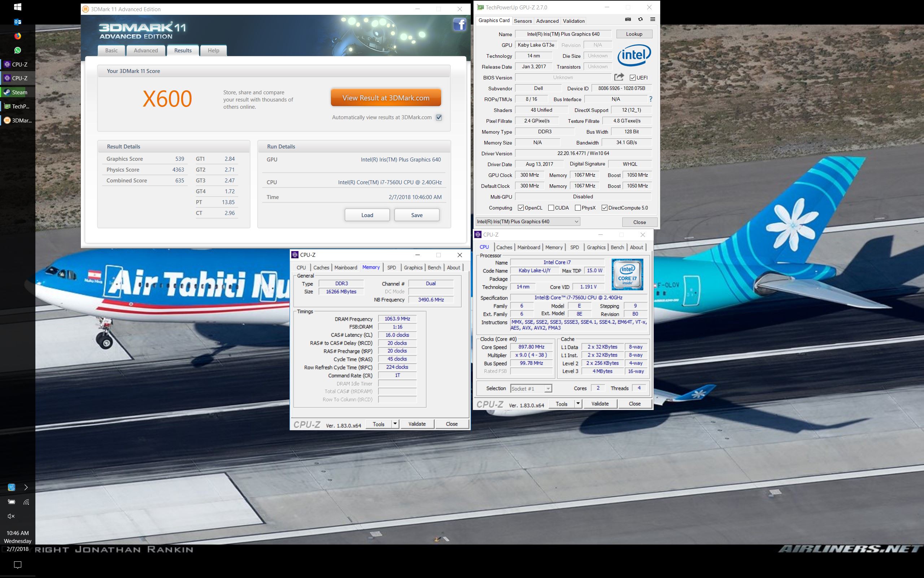Click the Graphics Score value 539
This screenshot has height=578, width=924.
coord(179,159)
